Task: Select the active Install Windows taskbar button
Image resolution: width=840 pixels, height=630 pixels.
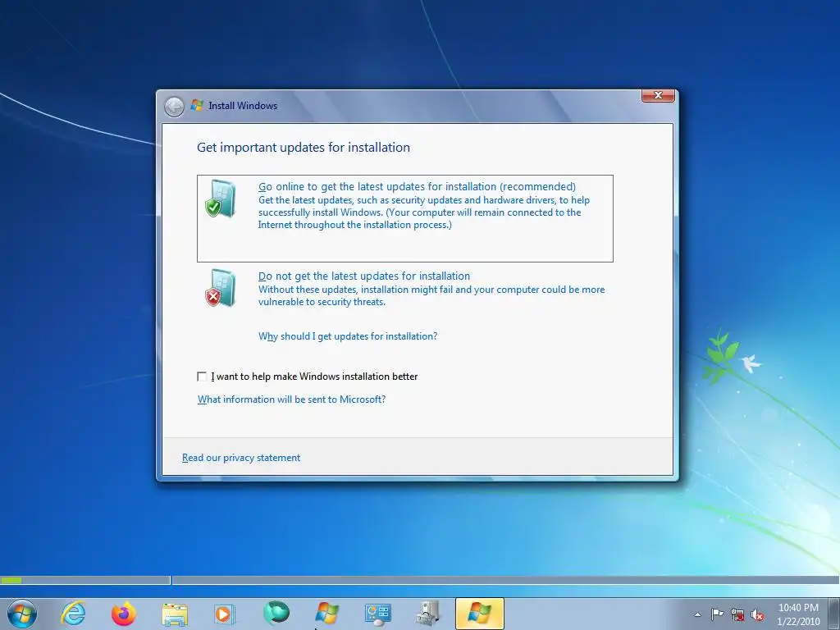Action: [479, 614]
